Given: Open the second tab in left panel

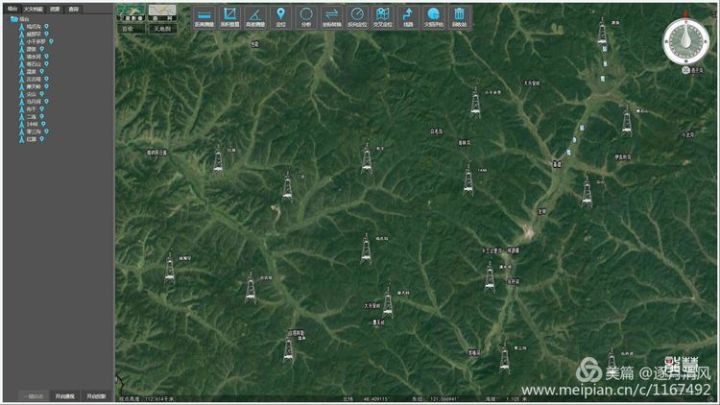Looking at the screenshot, I should pos(32,8).
